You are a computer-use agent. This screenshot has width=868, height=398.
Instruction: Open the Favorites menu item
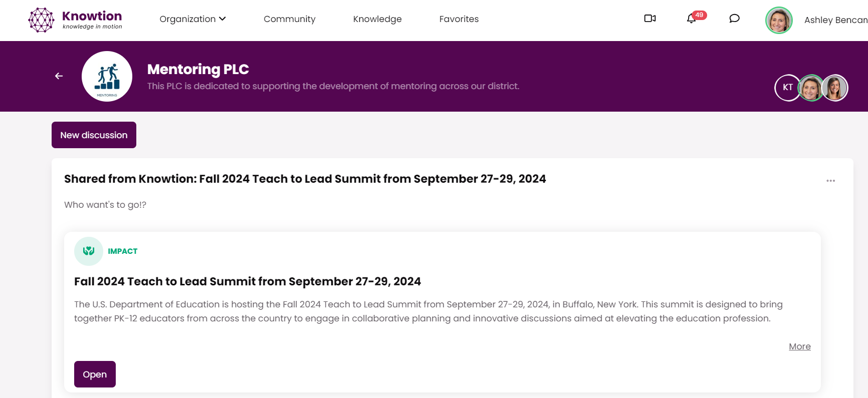pos(459,19)
